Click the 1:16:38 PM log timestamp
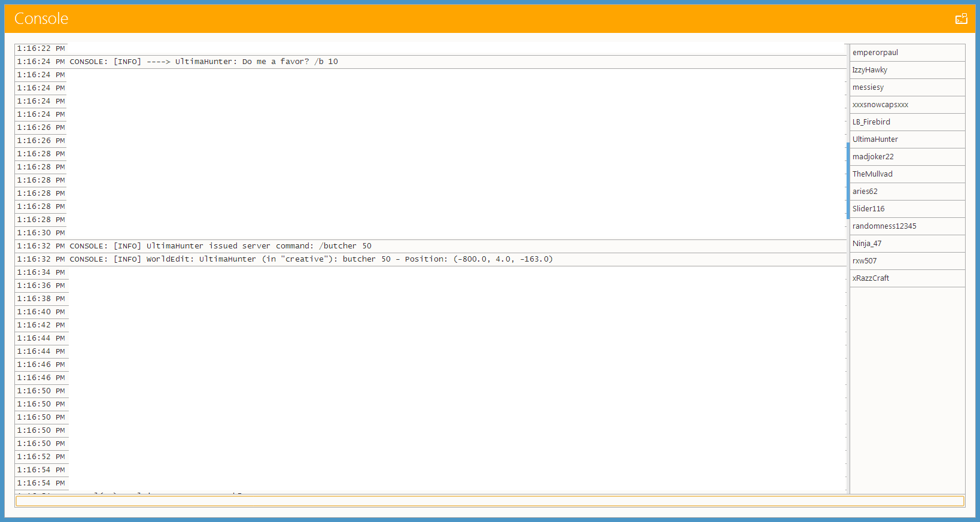This screenshot has width=980, height=522. pyautogui.click(x=41, y=299)
